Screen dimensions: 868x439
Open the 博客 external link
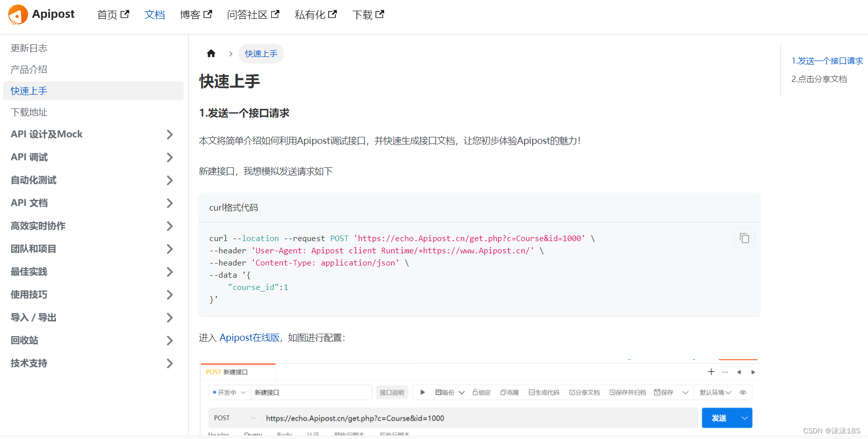[x=196, y=15]
